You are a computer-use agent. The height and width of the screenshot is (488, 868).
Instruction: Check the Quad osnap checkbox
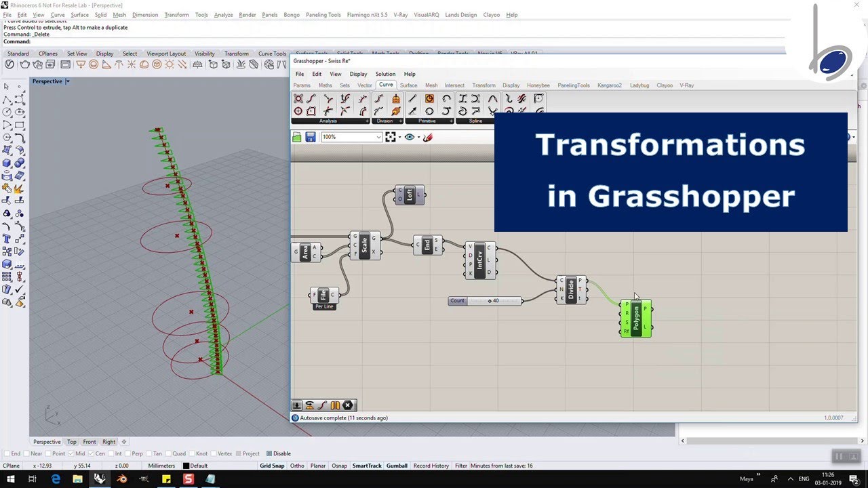click(168, 453)
